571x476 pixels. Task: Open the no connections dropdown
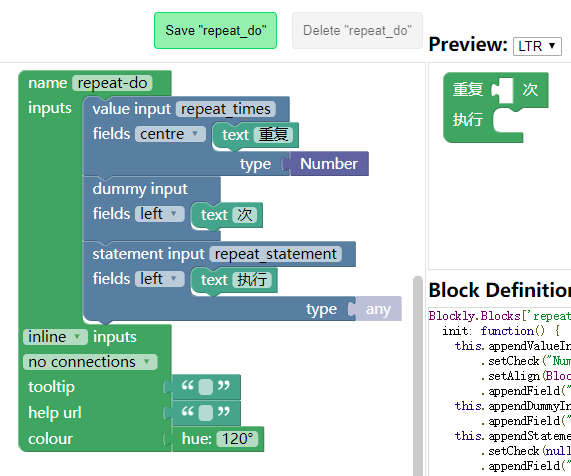click(90, 362)
